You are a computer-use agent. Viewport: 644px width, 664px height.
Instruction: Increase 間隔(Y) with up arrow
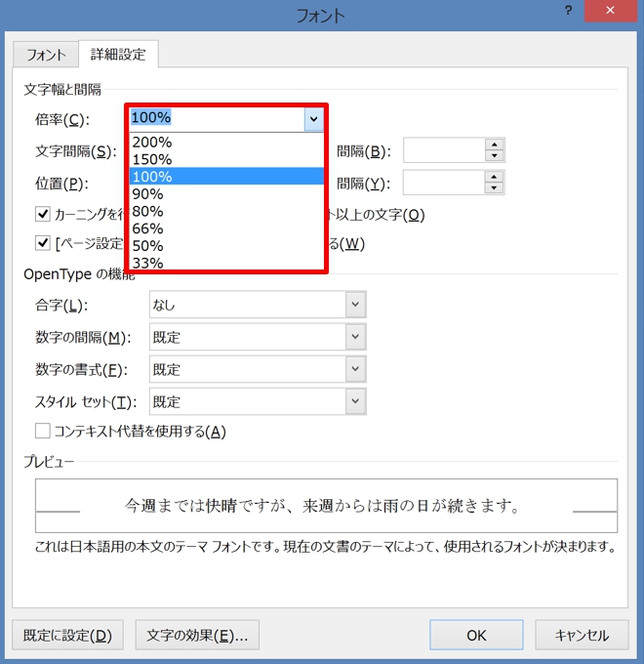(494, 177)
